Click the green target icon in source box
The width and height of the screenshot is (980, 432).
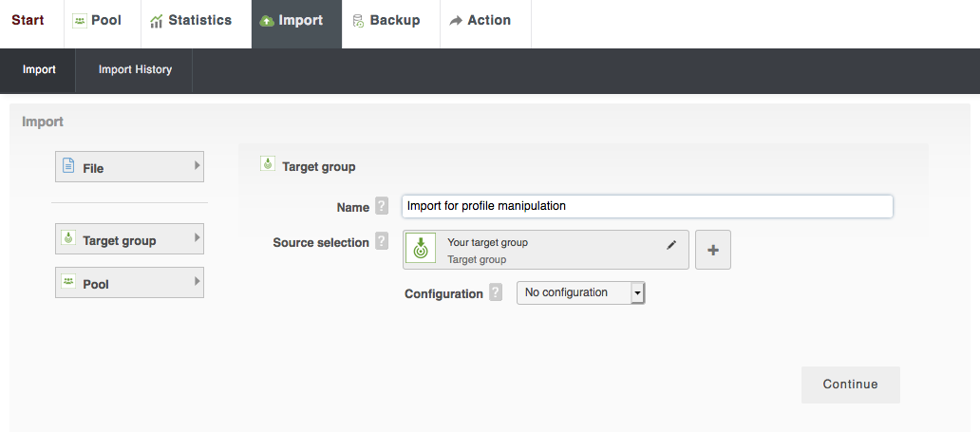click(421, 250)
